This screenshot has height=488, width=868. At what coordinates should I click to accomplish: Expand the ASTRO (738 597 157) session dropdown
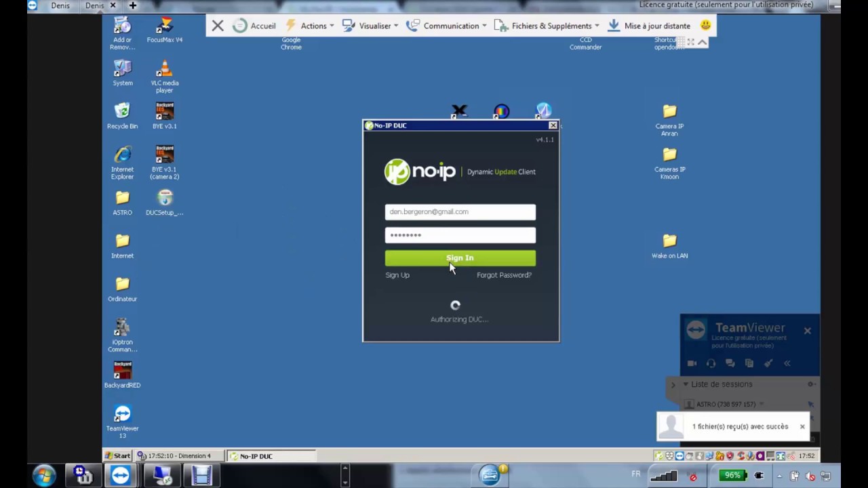click(762, 405)
